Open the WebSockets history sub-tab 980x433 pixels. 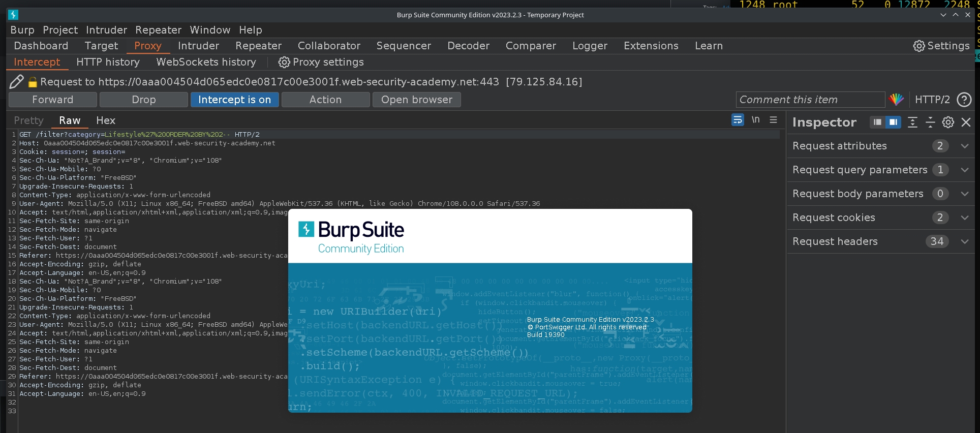coord(206,62)
